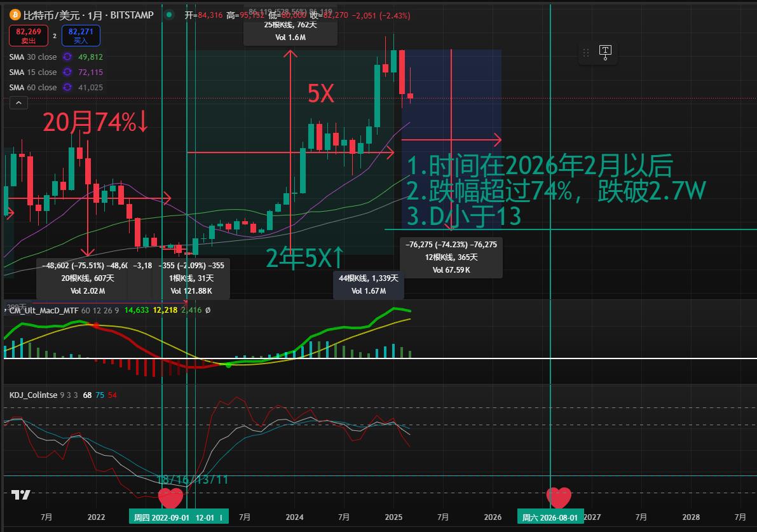Click MACD value 14,633
This screenshot has width=757, height=532.
pos(137,310)
